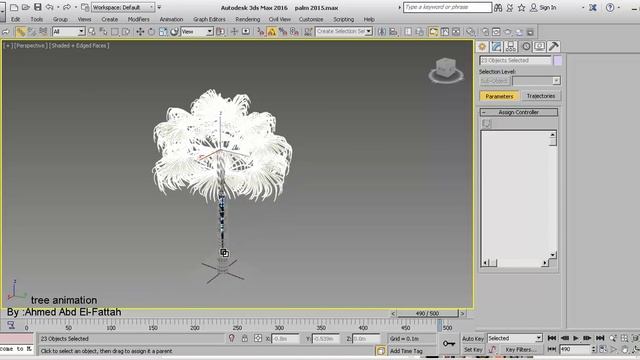Click the current frame 490 field
Viewport: 640px width, 360px height.
pos(574,350)
